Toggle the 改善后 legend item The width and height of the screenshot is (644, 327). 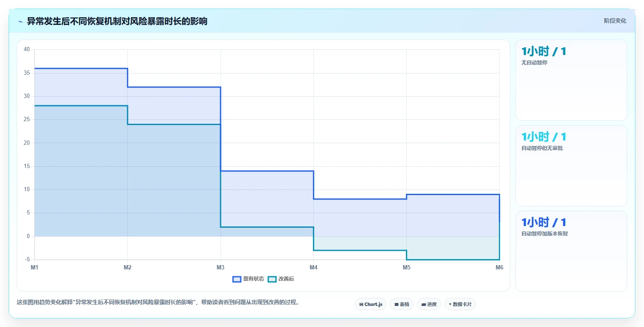[281, 279]
